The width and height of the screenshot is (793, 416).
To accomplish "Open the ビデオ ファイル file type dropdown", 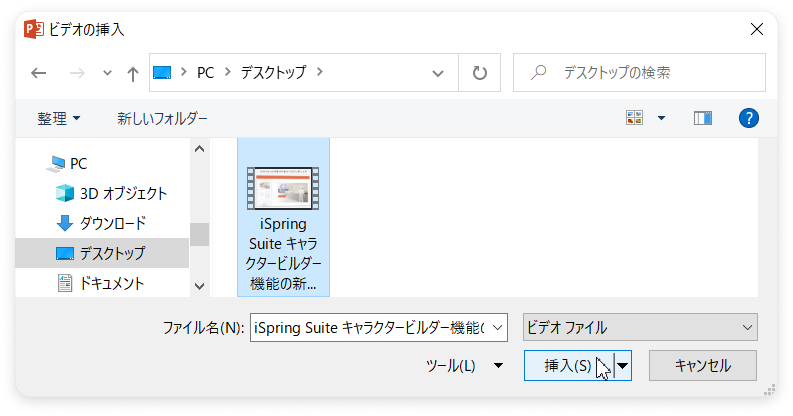I will click(640, 327).
